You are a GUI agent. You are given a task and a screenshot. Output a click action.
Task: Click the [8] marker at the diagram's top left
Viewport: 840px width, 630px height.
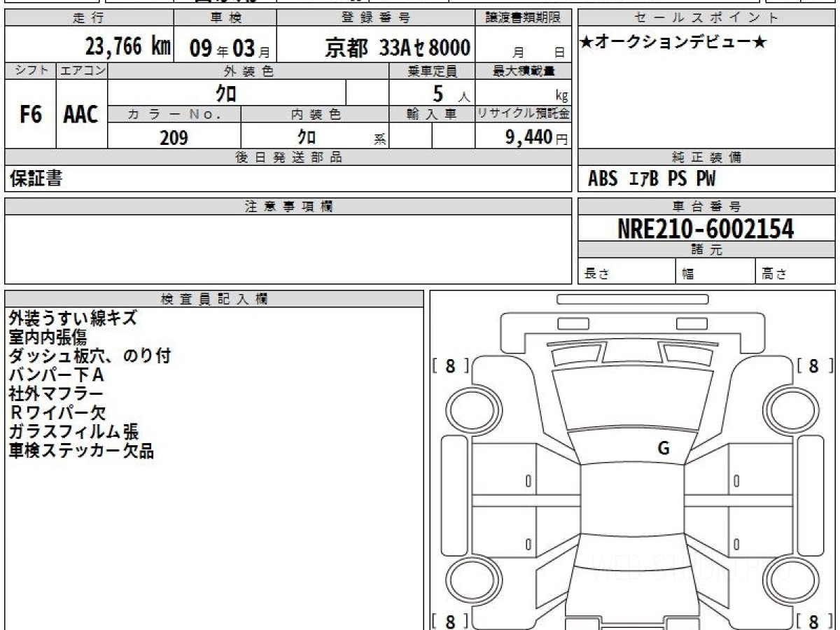pyautogui.click(x=449, y=365)
